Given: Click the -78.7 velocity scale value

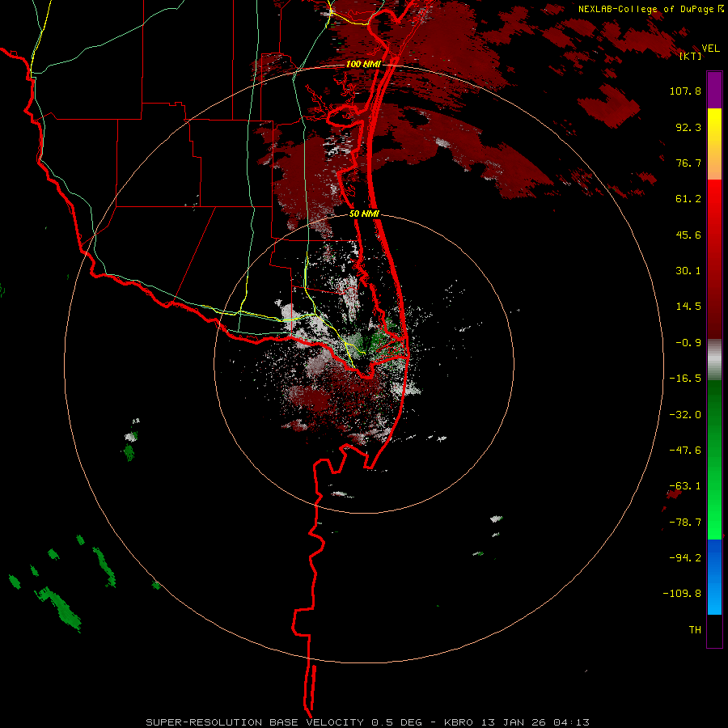Looking at the screenshot, I should coord(685,523).
